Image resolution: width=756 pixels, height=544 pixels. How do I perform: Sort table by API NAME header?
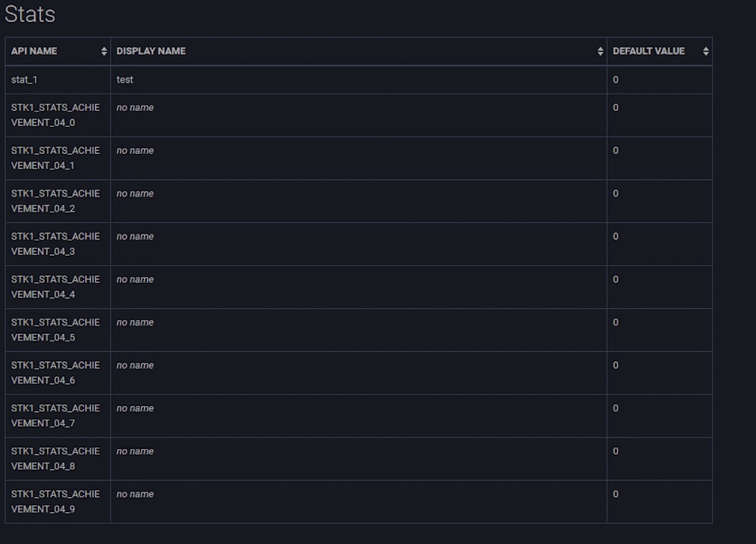pos(34,52)
